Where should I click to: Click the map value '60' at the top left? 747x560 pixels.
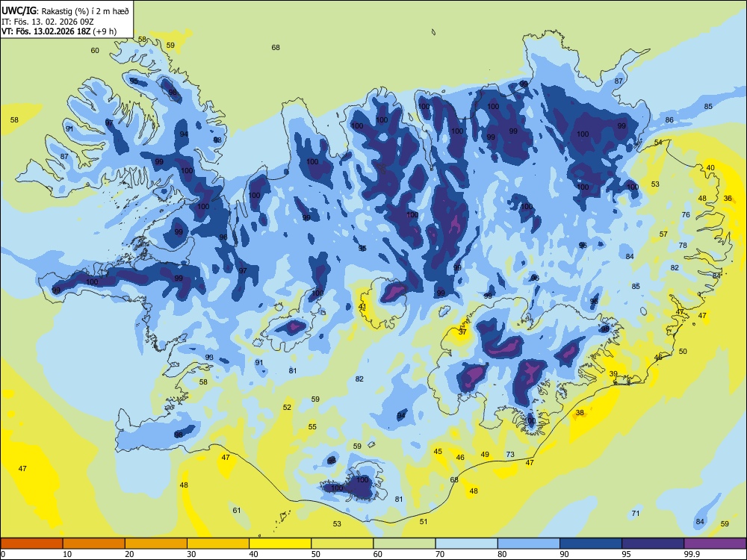pyautogui.click(x=95, y=51)
